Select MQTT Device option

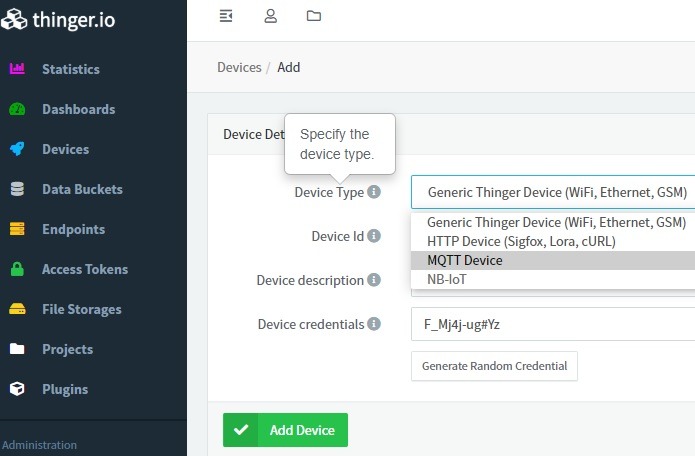553,260
